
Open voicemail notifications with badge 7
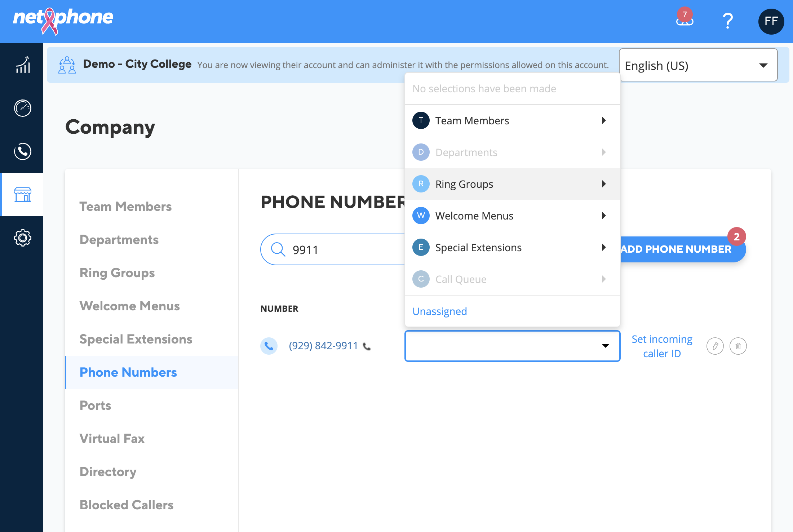[x=685, y=18]
